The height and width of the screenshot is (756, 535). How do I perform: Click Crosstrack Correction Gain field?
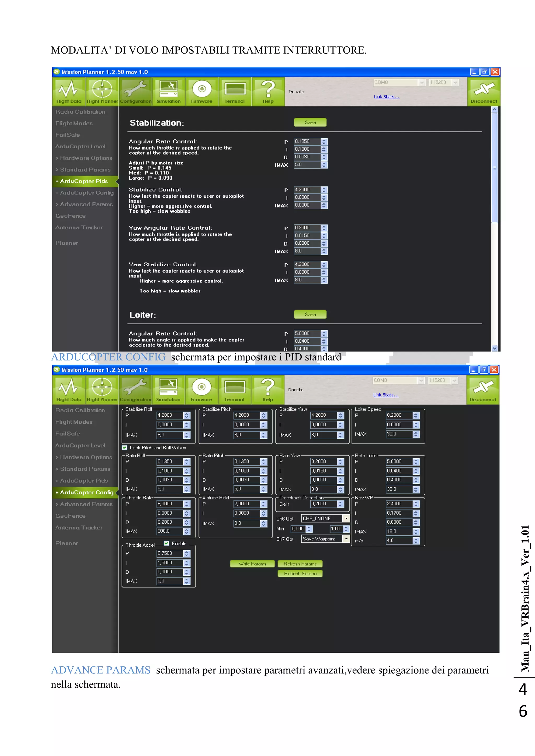pos(324,504)
